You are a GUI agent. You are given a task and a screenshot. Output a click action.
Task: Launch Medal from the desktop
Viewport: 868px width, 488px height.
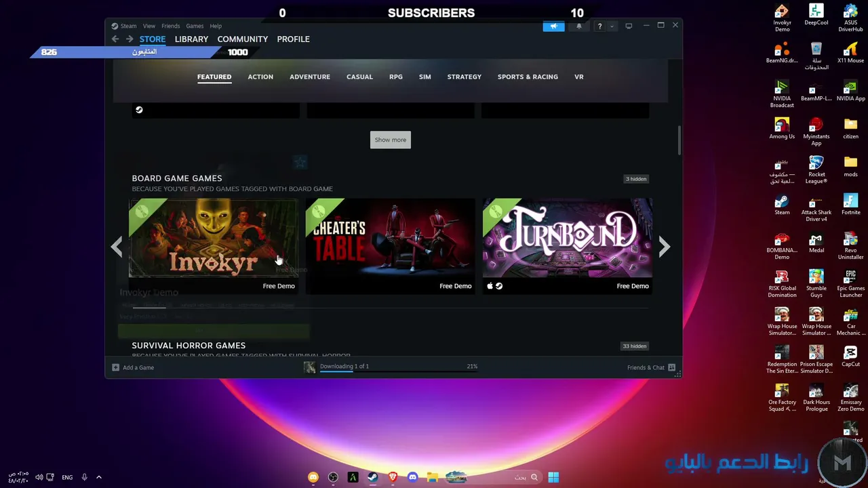click(x=816, y=242)
